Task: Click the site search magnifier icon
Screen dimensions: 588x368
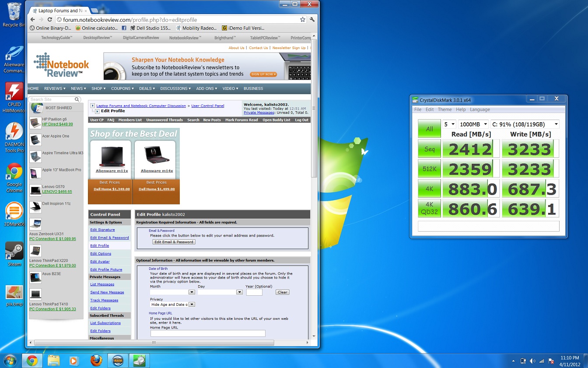Action: coord(77,99)
